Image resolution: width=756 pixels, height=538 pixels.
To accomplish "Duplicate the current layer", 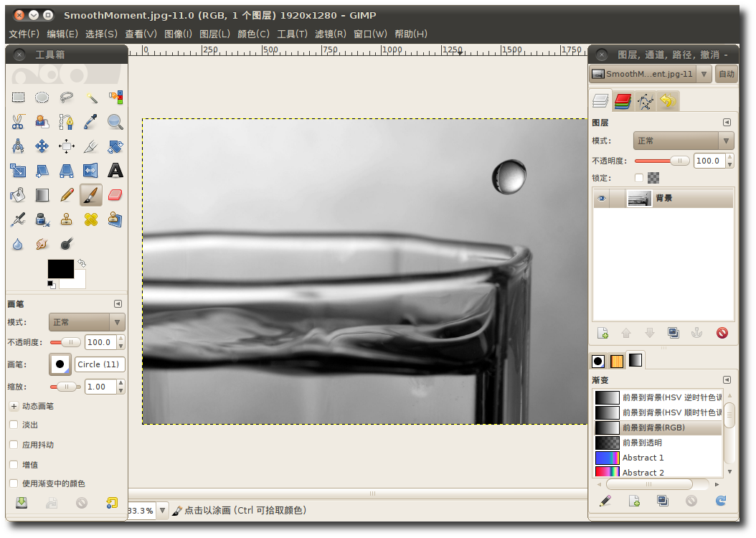I will click(674, 333).
